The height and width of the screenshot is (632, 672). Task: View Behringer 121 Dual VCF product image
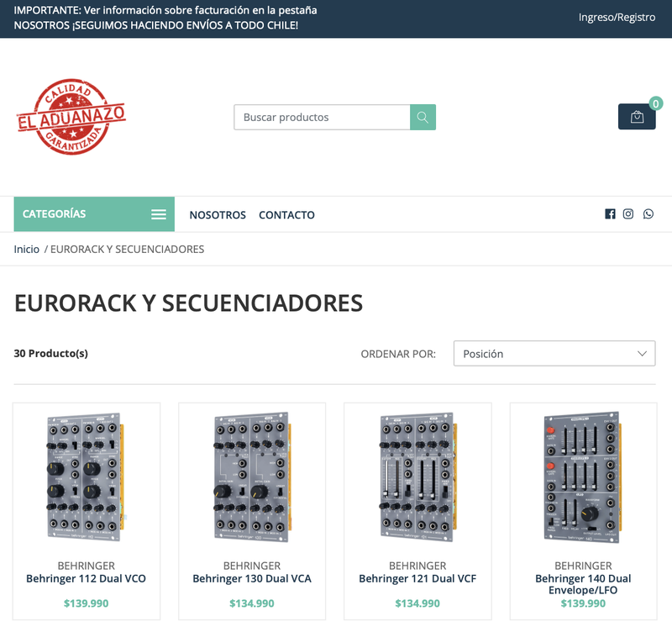[x=417, y=477]
